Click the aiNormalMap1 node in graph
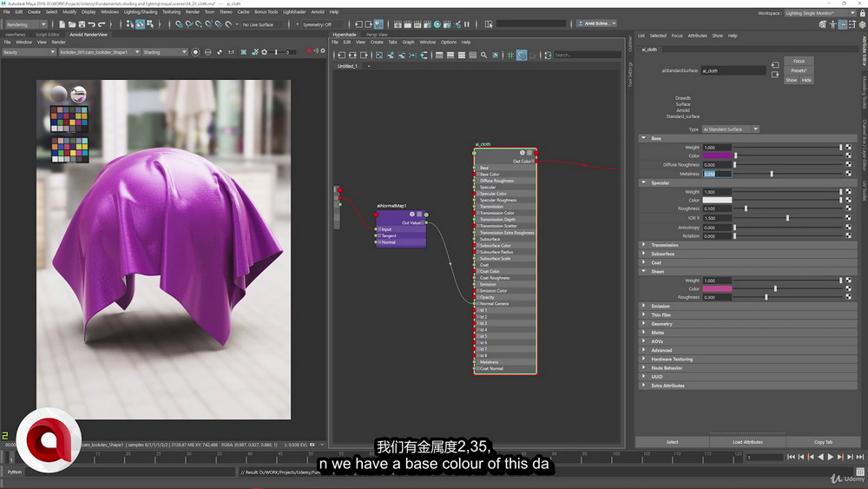 [401, 227]
